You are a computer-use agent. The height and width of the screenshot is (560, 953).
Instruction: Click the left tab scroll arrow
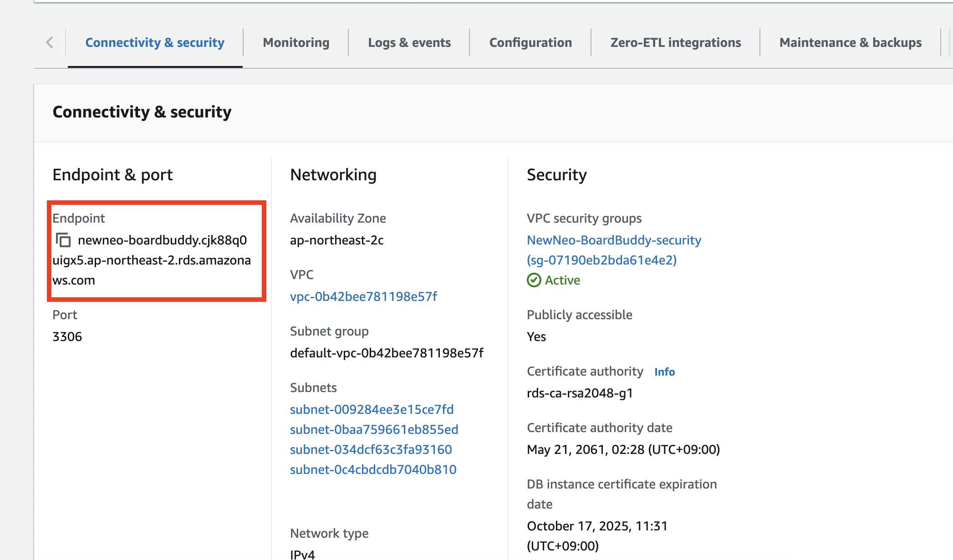(50, 42)
